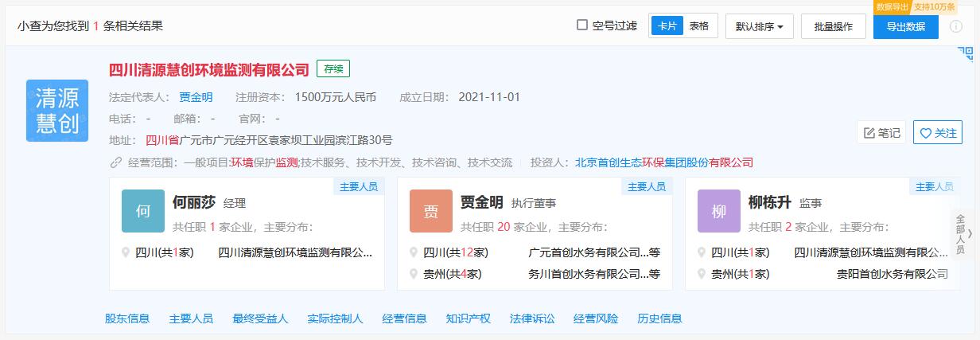Open the 最终受益人 tab
The image size is (980, 340).
coord(260,319)
